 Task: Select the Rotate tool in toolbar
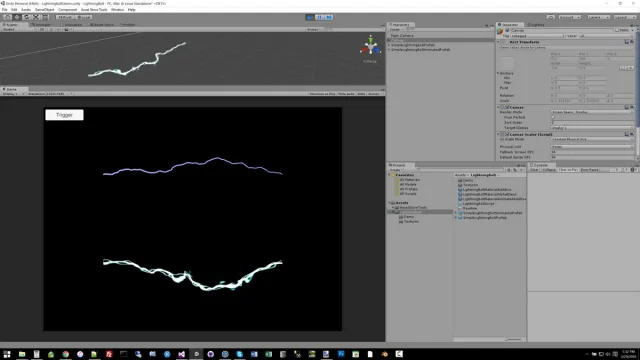coord(27,17)
